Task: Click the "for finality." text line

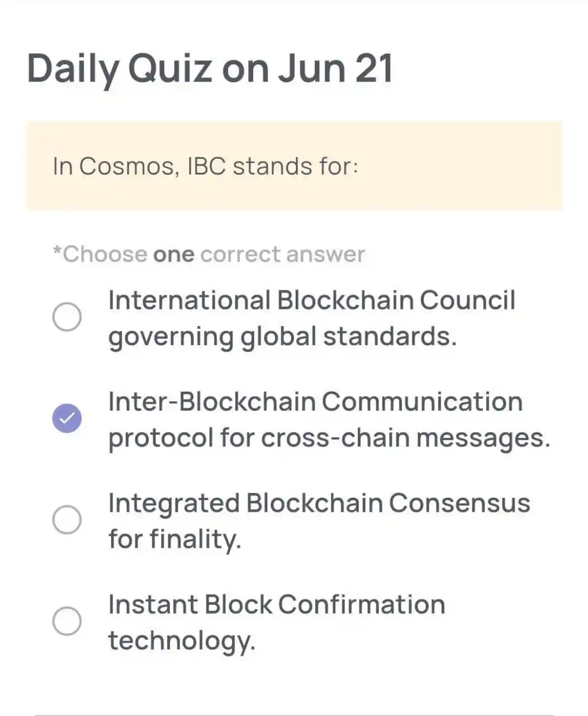Action: (174, 539)
